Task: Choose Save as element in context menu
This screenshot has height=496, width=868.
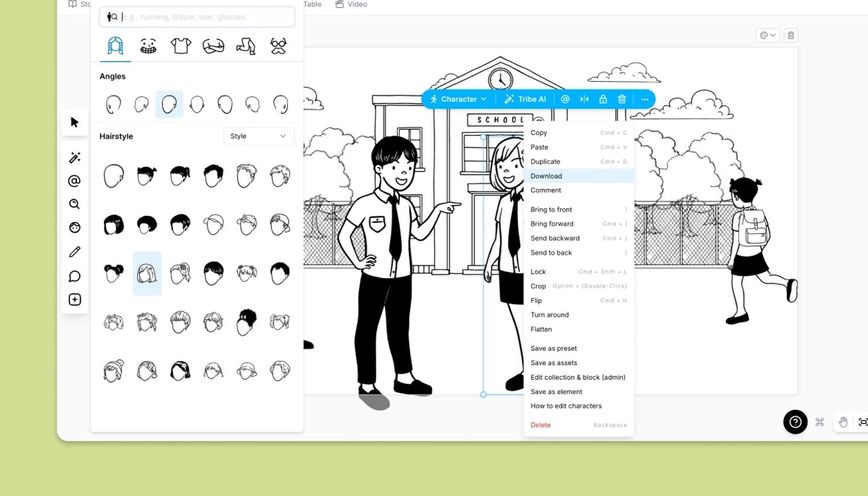Action: click(x=579, y=392)
